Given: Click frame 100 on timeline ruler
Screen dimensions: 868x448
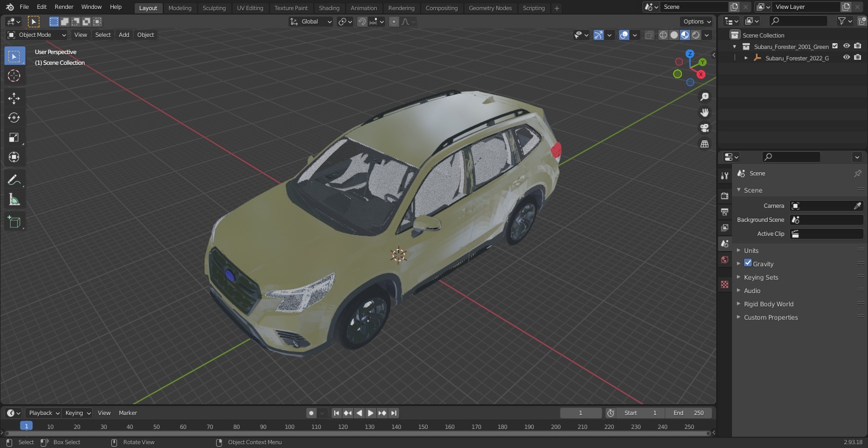Looking at the screenshot, I should click(x=290, y=427).
